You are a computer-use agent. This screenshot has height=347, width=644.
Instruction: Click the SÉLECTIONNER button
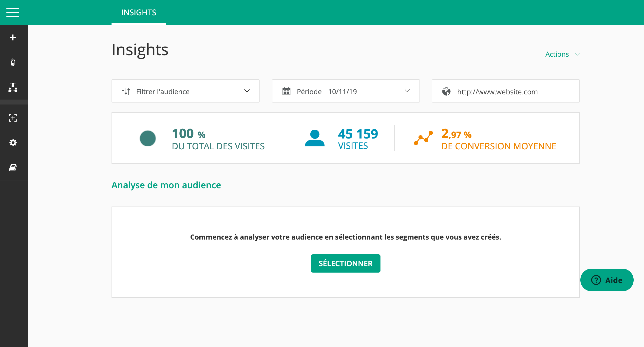tap(345, 263)
